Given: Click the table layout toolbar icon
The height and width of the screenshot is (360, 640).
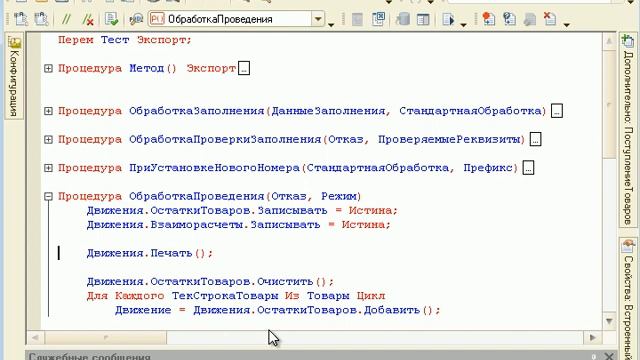Looking at the screenshot, I should coord(423,19).
